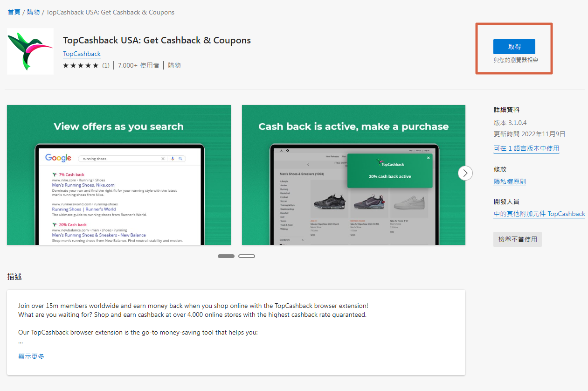Click the 版本 3.1.0.4 text
588x391 pixels.
click(x=510, y=123)
